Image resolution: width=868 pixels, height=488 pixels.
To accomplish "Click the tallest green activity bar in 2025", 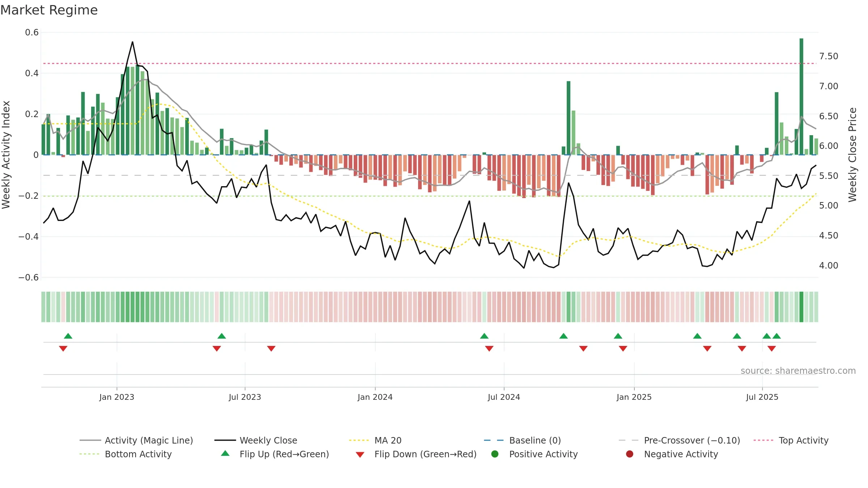I will click(801, 97).
